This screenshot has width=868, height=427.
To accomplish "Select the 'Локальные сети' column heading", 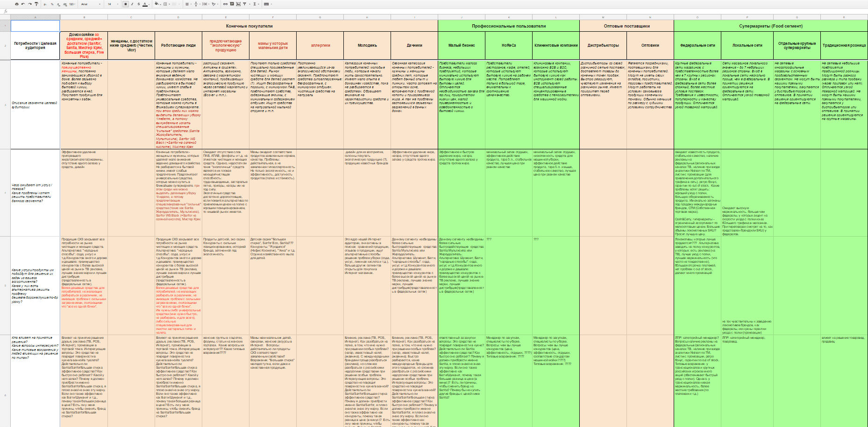I will [x=747, y=45].
